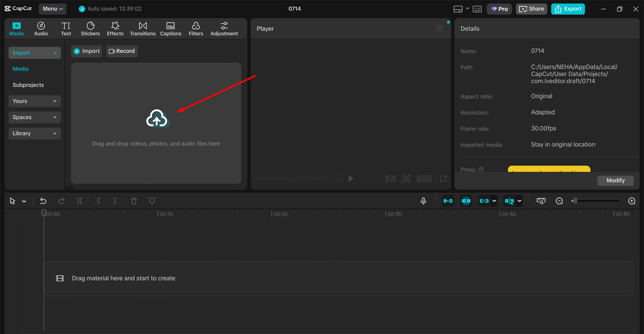The image size is (644, 334).
Task: Toggle the clip linkage button
Action: point(484,201)
